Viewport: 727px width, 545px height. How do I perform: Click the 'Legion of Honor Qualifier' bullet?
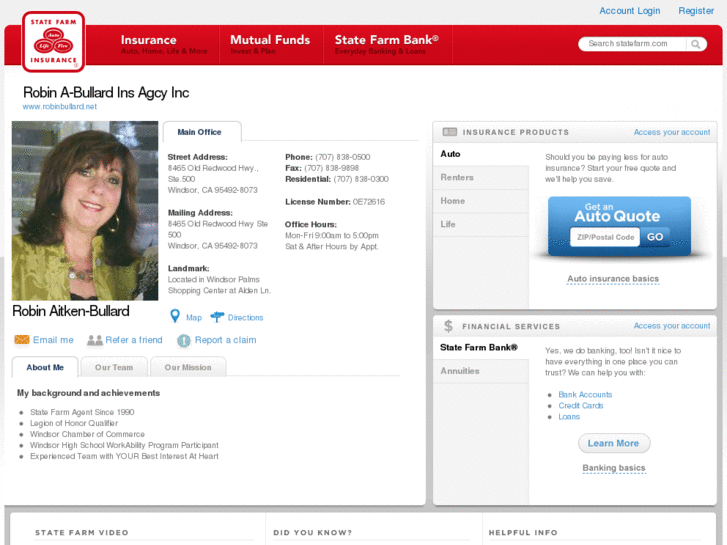coord(74,423)
